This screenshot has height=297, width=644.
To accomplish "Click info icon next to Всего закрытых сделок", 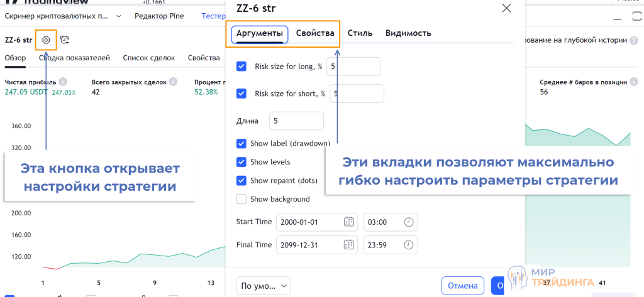I will 173,82.
